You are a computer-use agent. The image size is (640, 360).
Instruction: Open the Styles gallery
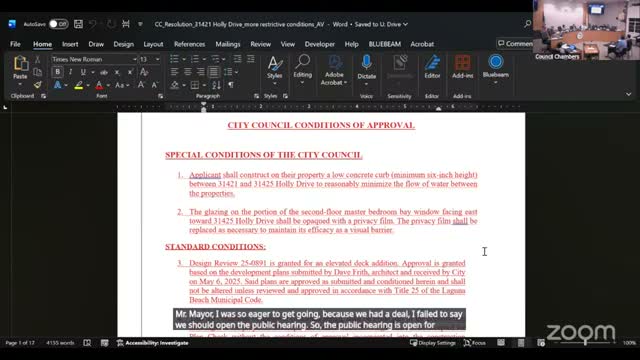point(274,71)
